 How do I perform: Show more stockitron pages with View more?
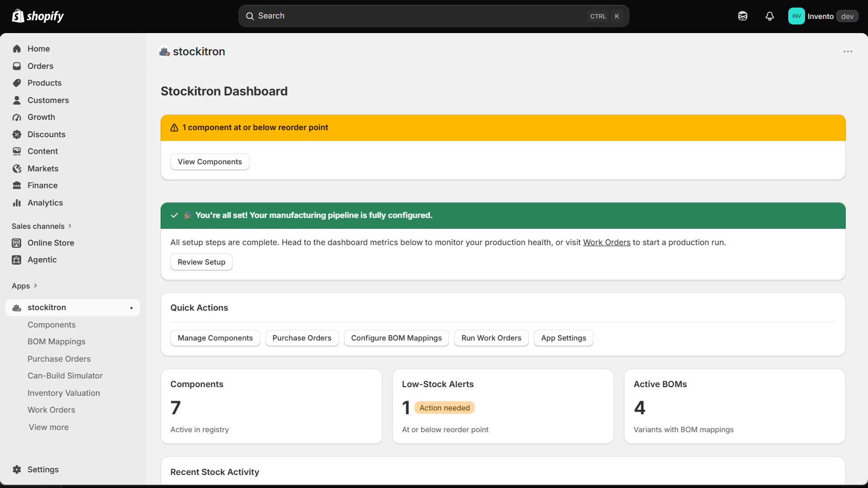[x=49, y=427]
